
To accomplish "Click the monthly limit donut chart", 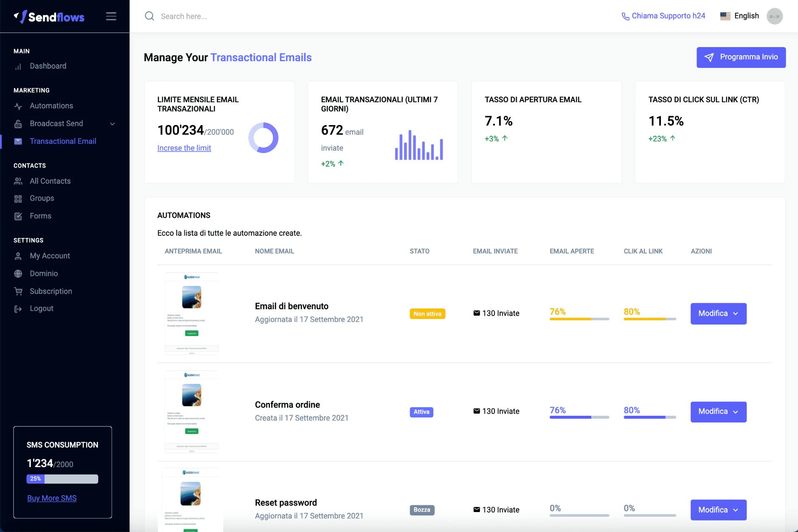I will 263,138.
